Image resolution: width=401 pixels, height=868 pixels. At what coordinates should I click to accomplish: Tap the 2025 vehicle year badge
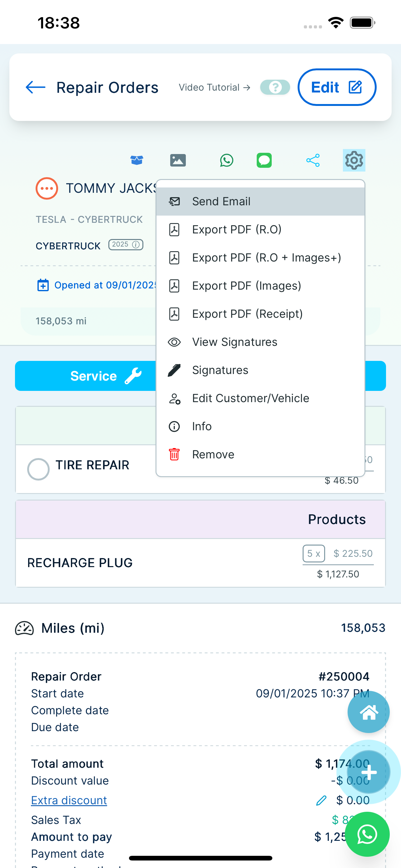(126, 245)
